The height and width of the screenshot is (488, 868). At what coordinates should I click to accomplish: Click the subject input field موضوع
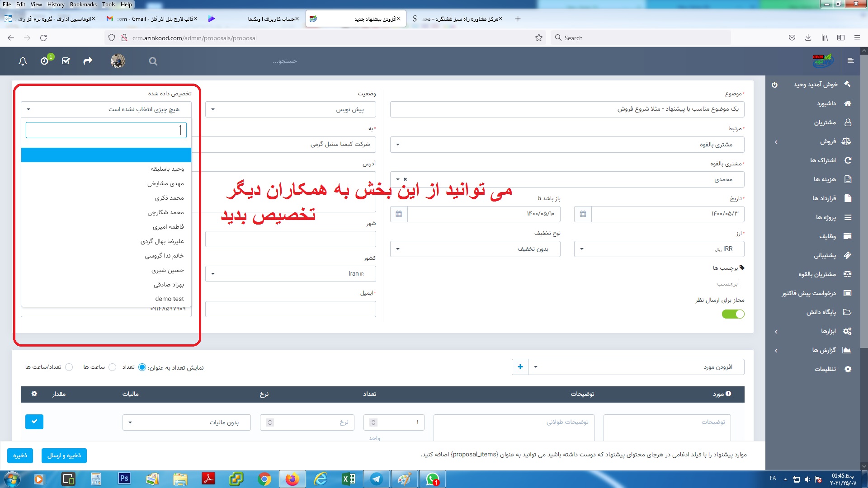(x=567, y=109)
